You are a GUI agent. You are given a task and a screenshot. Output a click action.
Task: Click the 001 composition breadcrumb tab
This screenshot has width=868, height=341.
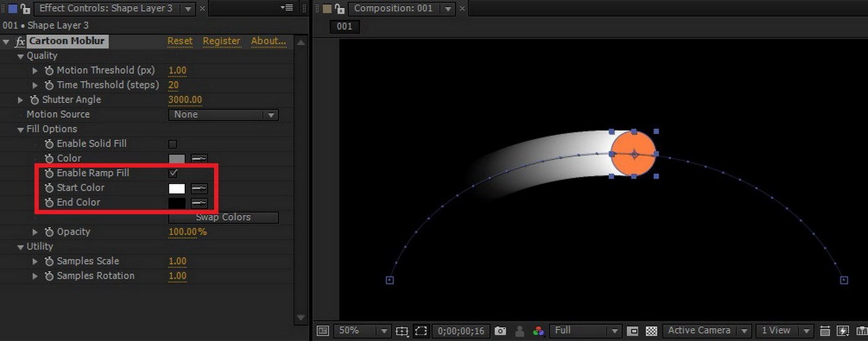click(345, 27)
